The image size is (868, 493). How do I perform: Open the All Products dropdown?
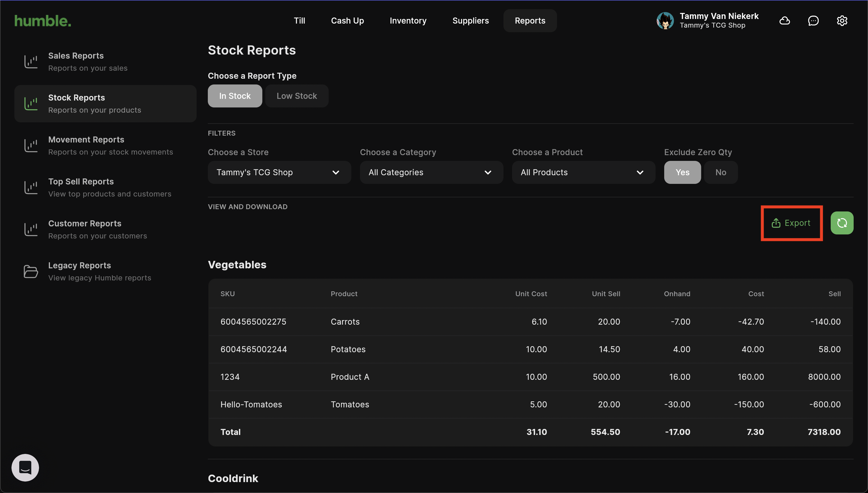583,172
